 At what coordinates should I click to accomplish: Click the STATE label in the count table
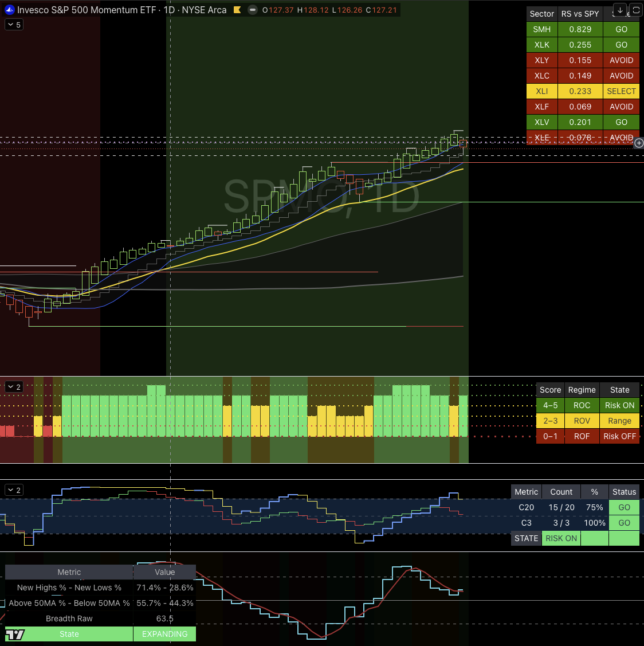click(526, 538)
